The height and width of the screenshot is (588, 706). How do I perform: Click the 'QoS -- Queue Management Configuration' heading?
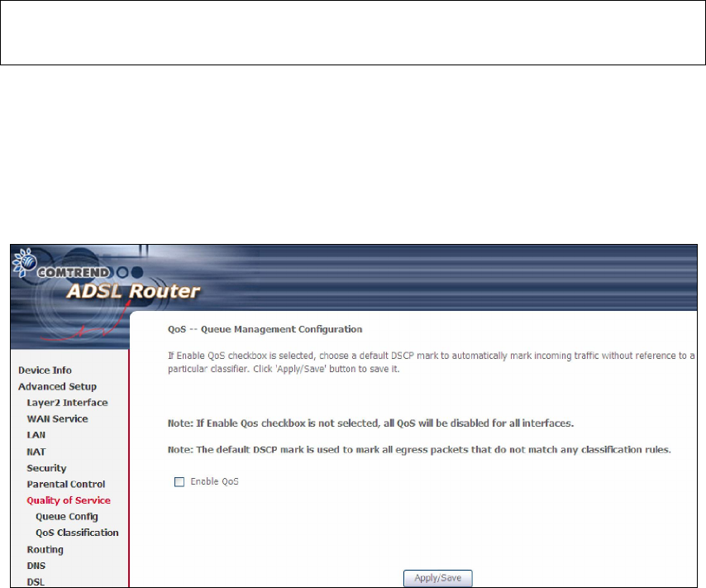click(265, 329)
